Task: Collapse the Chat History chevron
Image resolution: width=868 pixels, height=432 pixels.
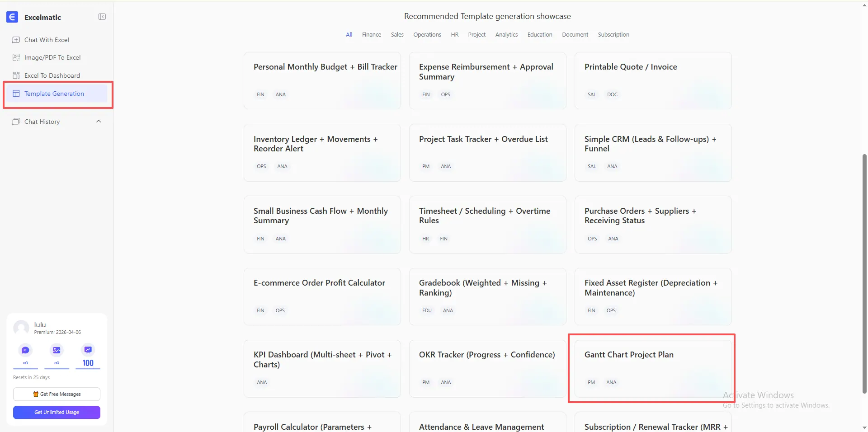Action: 99,122
